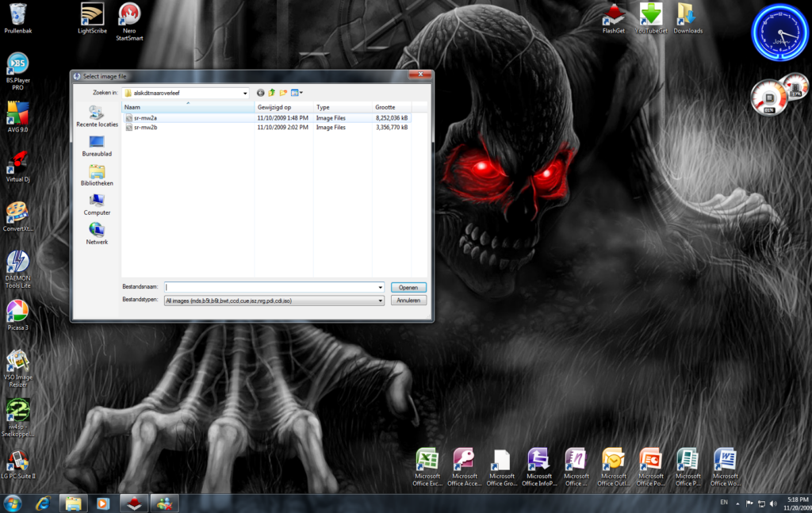The height and width of the screenshot is (513, 812).
Task: Show hidden system tray icons
Action: coord(737,503)
